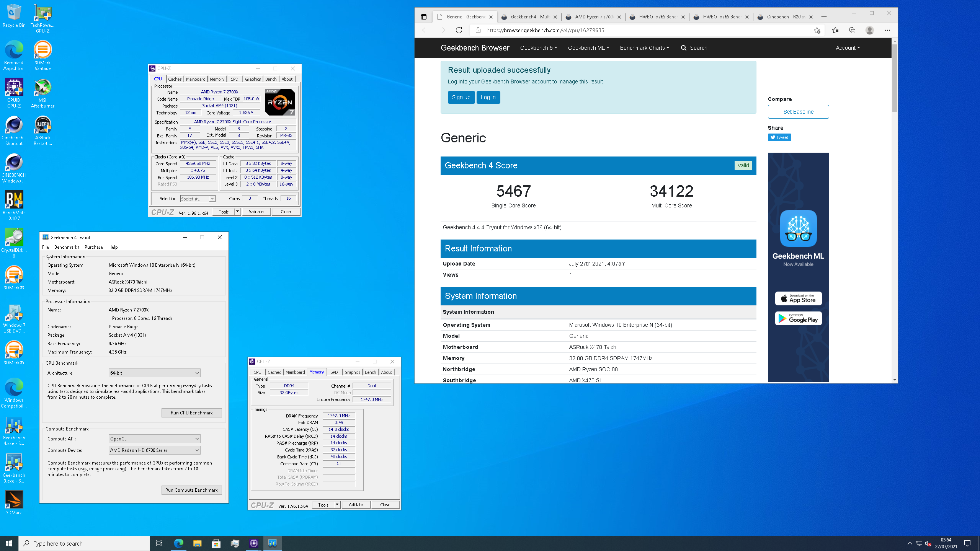Viewport: 980px width, 551px height.
Task: Launch TechPowerUp GPU-Z desktop icon
Action: click(42, 18)
